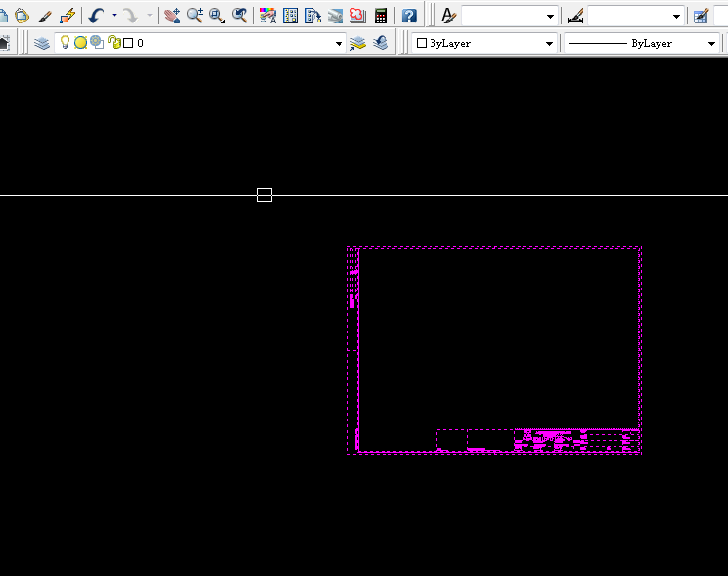
Task: Open DesignCenter palette
Action: pyautogui.click(x=291, y=16)
